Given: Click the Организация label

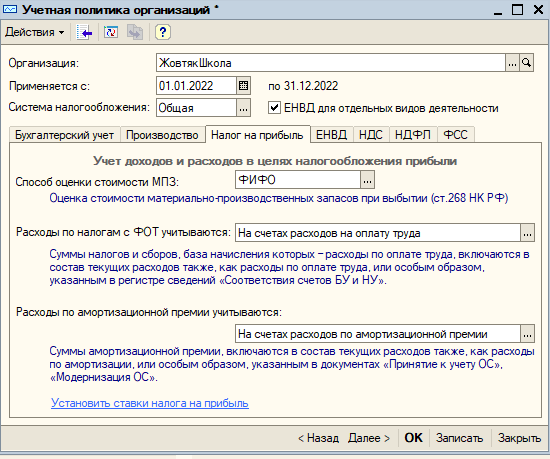Looking at the screenshot, I should (44, 63).
